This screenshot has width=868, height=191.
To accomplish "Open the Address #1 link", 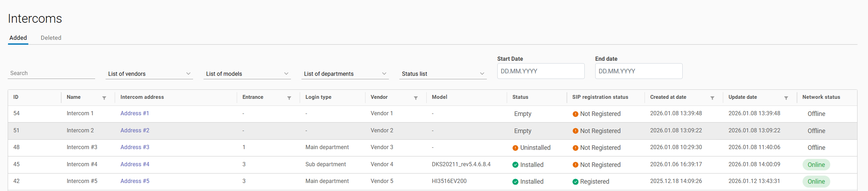I will click(x=135, y=113).
